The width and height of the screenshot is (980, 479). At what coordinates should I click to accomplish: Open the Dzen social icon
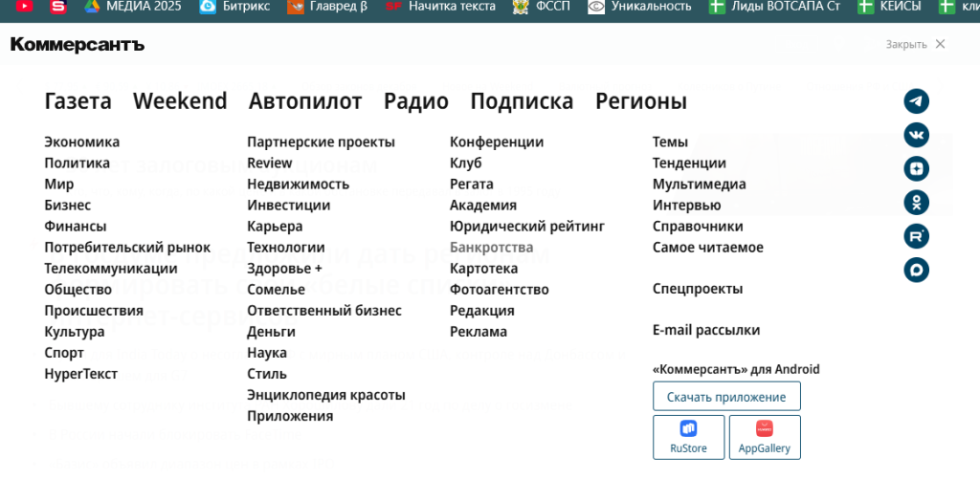(916, 168)
